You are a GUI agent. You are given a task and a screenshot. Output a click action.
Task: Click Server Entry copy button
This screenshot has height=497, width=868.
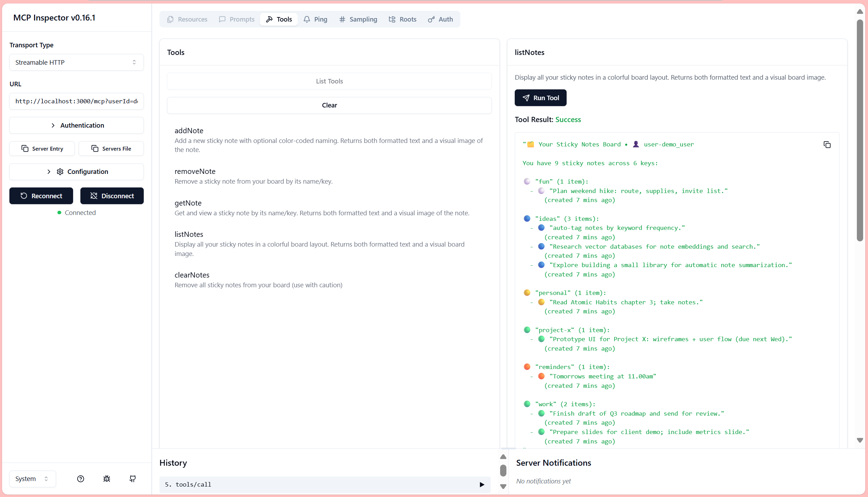42,149
